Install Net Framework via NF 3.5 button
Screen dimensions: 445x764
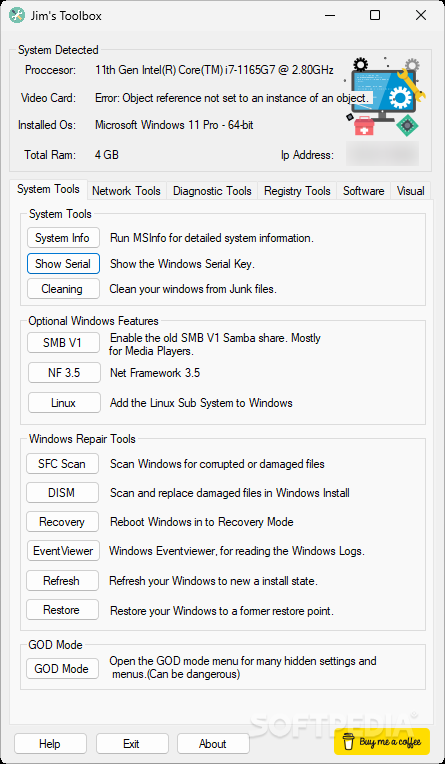coord(64,373)
